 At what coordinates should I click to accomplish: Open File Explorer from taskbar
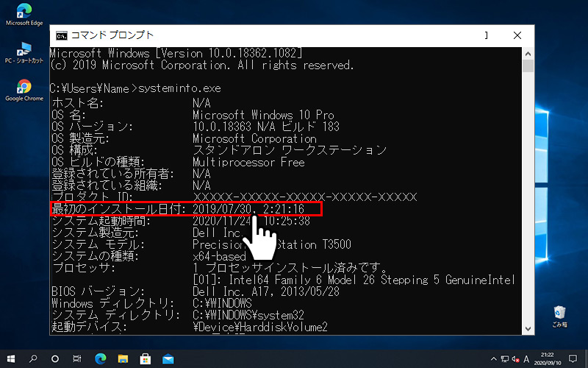(x=123, y=358)
